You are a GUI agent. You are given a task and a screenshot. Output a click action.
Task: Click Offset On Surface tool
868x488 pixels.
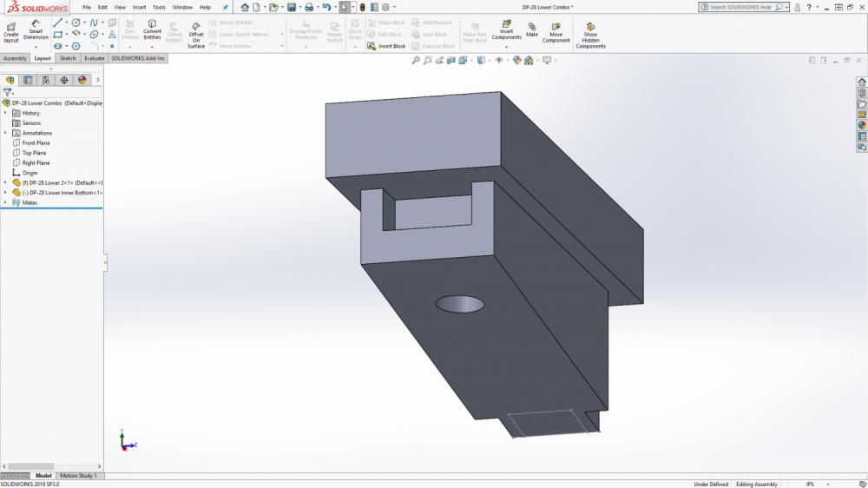pos(196,35)
